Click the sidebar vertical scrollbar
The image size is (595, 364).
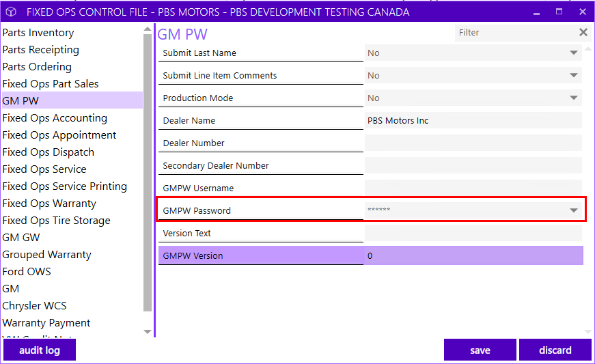pyautogui.click(x=148, y=173)
